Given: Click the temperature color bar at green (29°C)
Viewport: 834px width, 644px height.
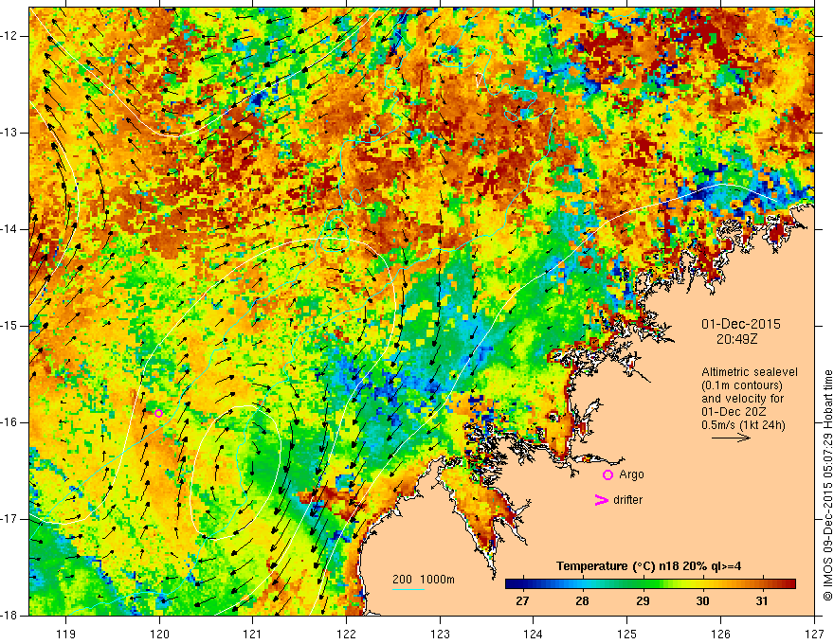Looking at the screenshot, I should coord(644,584).
